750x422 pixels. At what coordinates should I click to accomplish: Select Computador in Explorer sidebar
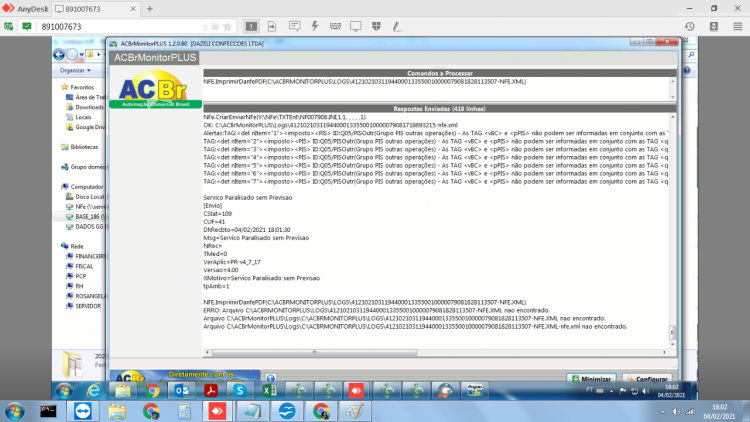(86, 187)
